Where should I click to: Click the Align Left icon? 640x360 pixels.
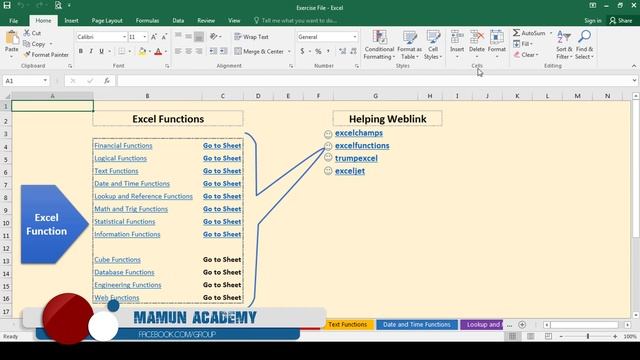[178, 51]
